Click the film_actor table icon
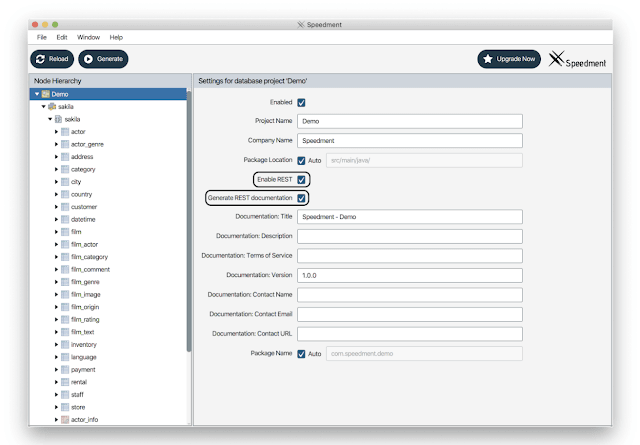Viewport: 640px width, 445px height. [x=65, y=244]
